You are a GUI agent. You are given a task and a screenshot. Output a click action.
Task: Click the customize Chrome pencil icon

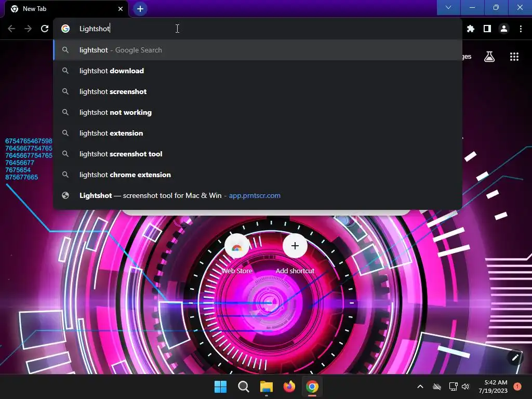(x=515, y=357)
